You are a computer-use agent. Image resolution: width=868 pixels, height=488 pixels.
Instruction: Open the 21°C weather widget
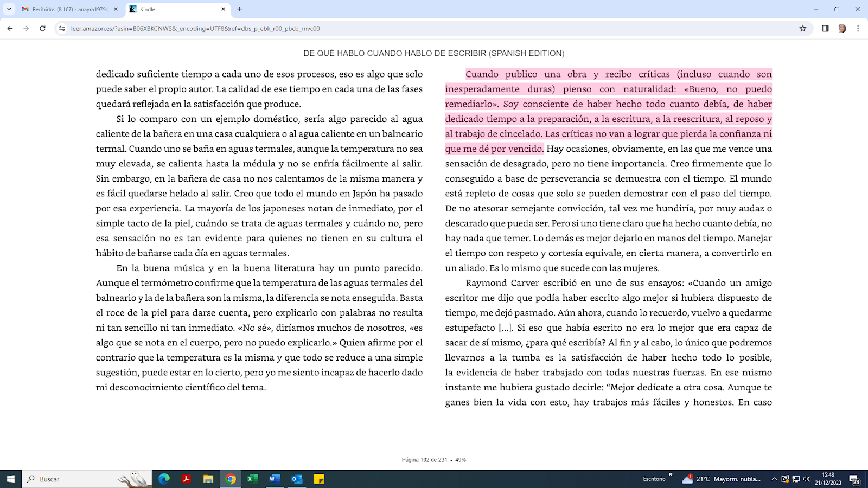[x=722, y=479]
